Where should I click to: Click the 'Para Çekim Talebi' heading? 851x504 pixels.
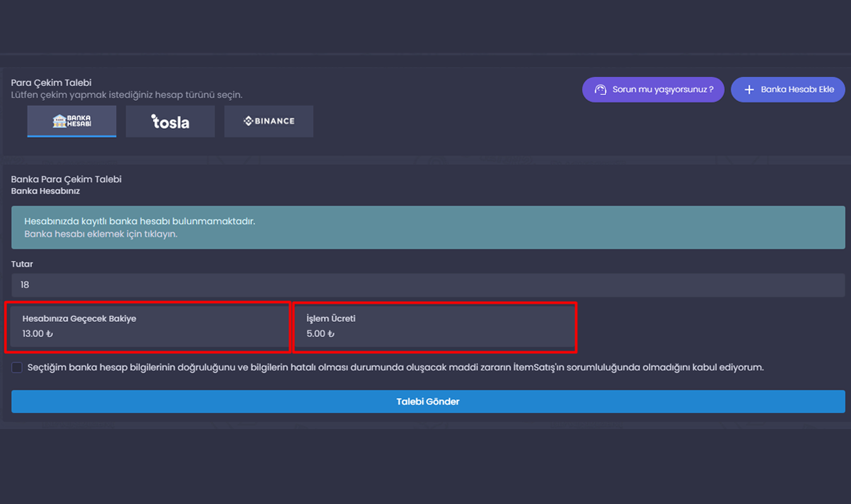[x=51, y=83]
